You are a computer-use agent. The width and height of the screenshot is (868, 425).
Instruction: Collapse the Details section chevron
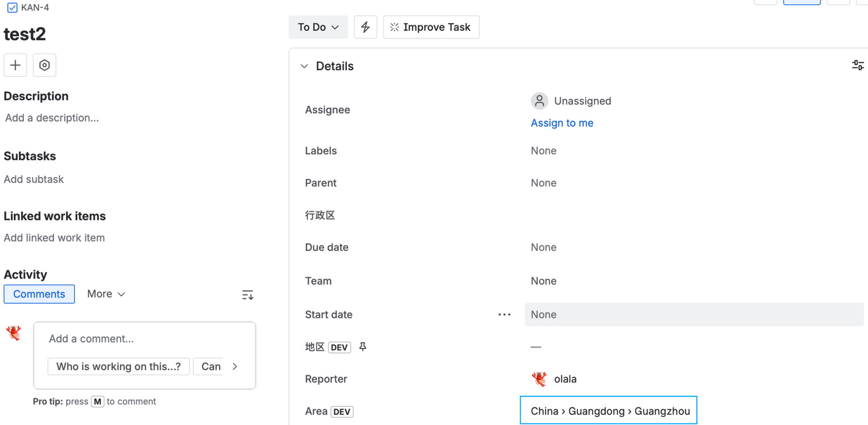pos(304,66)
